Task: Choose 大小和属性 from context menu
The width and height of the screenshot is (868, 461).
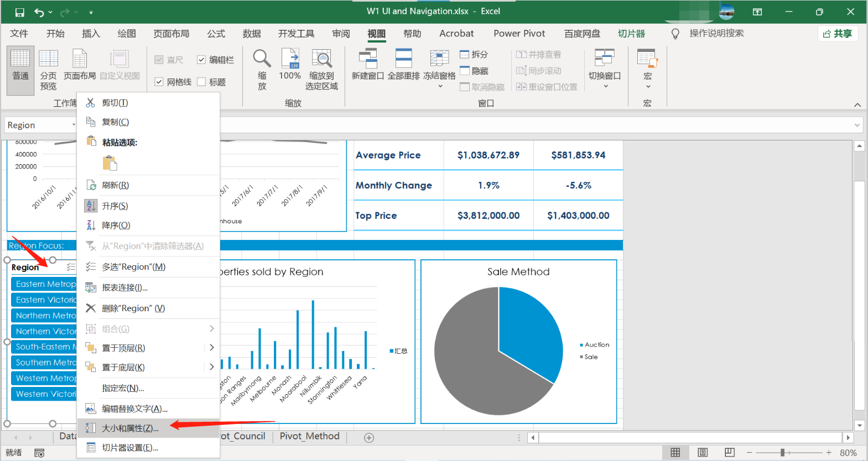Action: [130, 428]
